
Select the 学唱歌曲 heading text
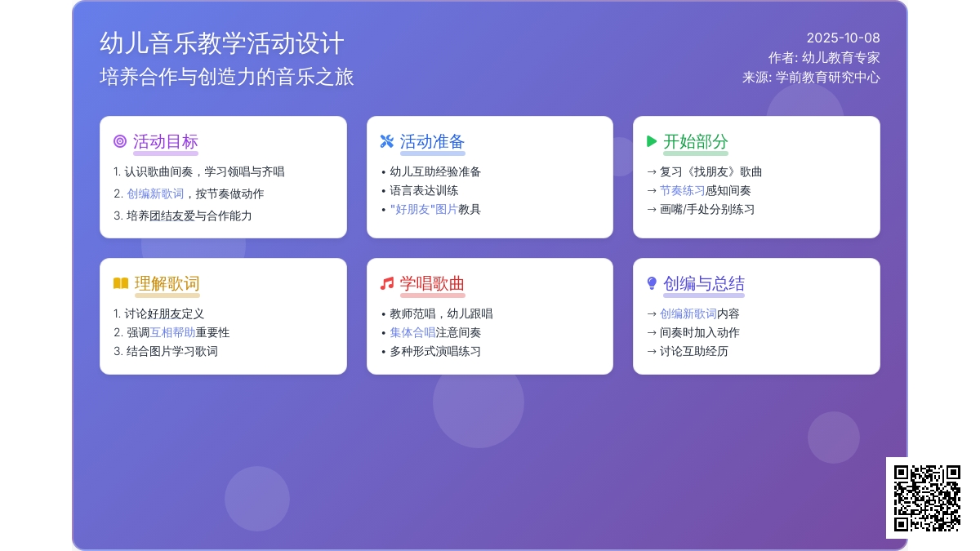click(x=432, y=283)
